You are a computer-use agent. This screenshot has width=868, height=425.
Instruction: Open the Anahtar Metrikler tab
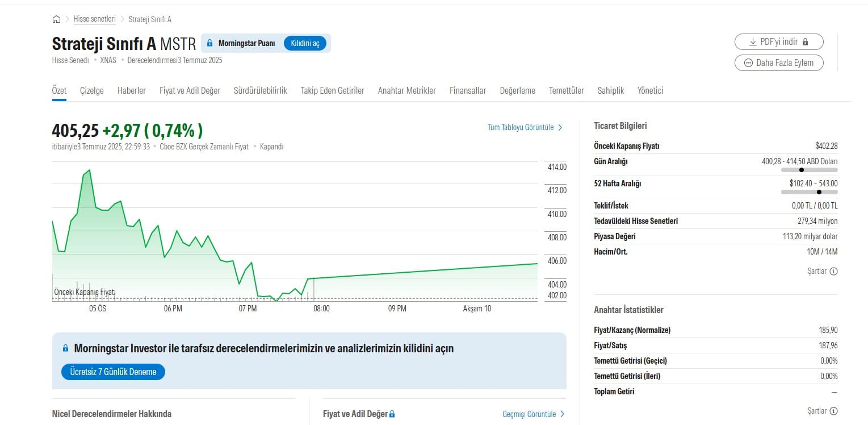(x=407, y=91)
